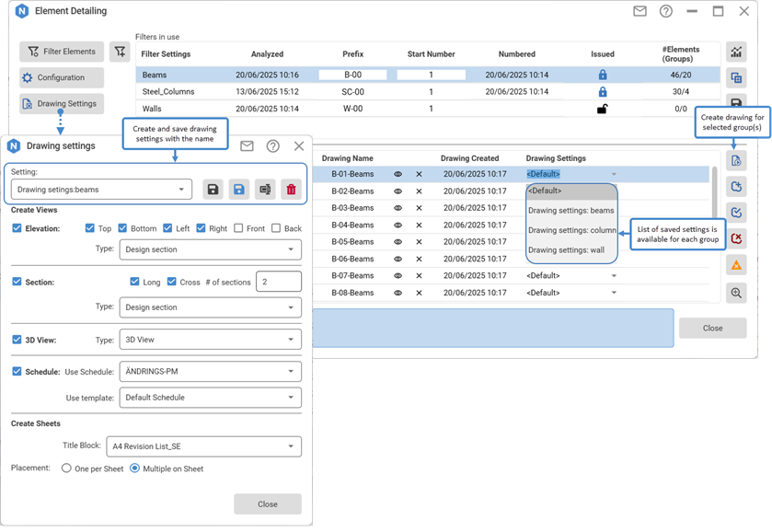This screenshot has width=772, height=532.
Task: Enable the Front elevation checkbox
Action: pyautogui.click(x=239, y=228)
